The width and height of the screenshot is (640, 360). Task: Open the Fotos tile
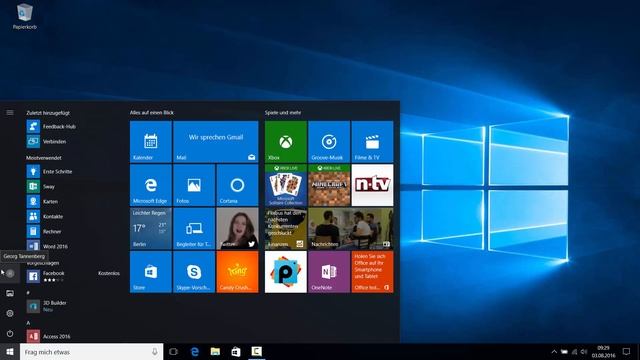194,185
